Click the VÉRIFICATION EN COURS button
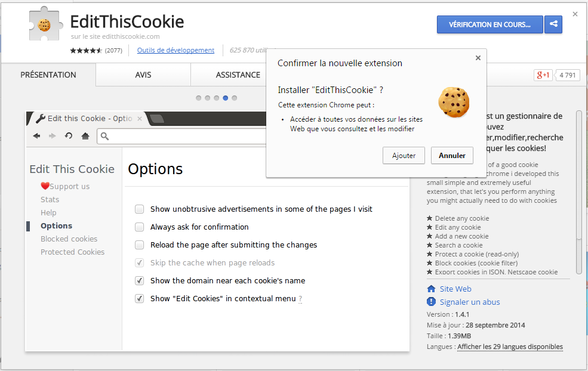 click(x=490, y=24)
